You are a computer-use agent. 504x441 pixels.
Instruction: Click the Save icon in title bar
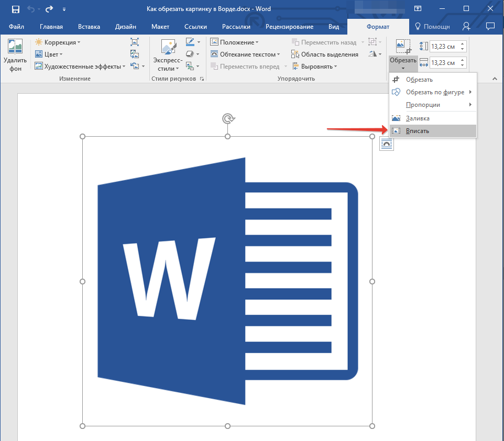15,9
